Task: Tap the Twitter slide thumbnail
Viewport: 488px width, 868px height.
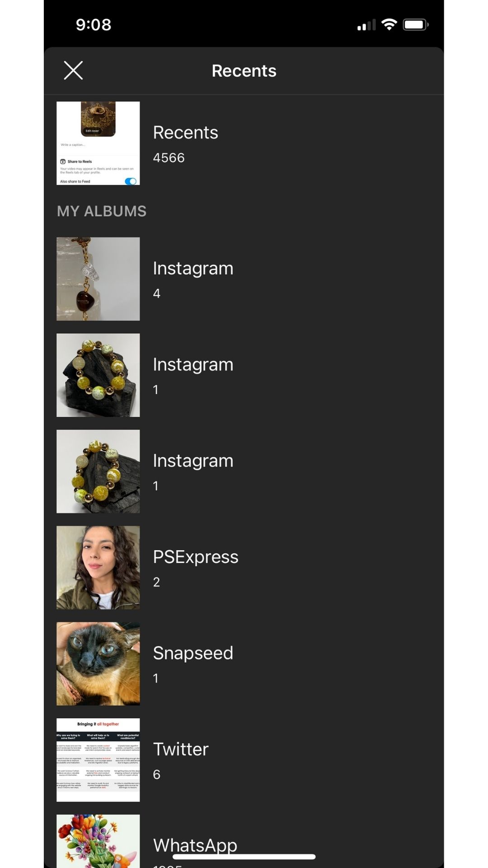Action: point(98,760)
